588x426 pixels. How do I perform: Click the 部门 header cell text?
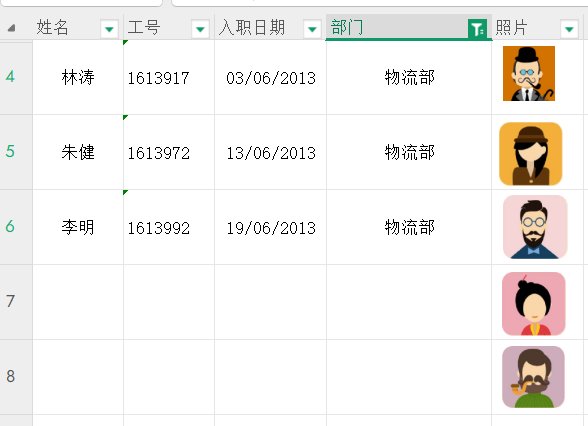pos(347,28)
